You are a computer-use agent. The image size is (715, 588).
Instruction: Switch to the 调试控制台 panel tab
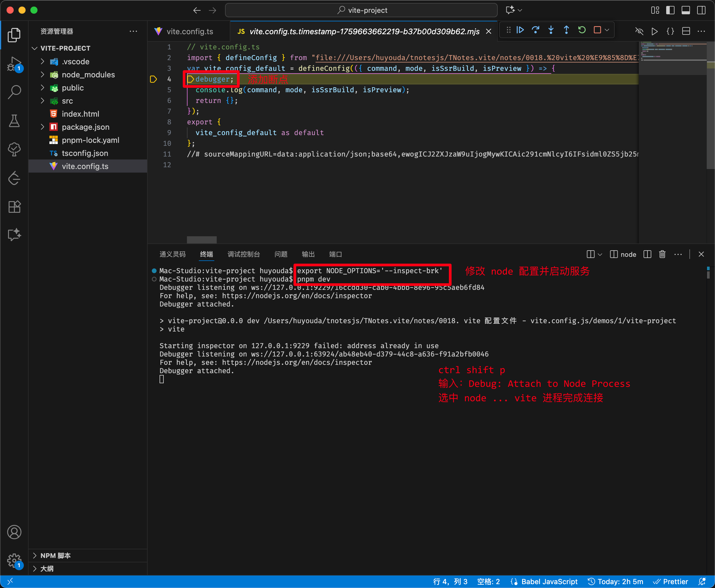coord(244,254)
